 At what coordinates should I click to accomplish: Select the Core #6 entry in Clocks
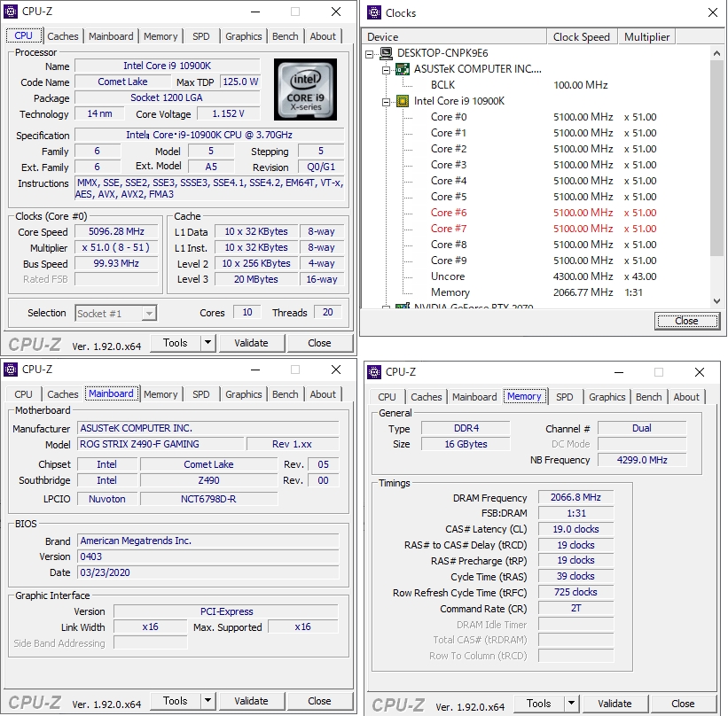click(450, 212)
